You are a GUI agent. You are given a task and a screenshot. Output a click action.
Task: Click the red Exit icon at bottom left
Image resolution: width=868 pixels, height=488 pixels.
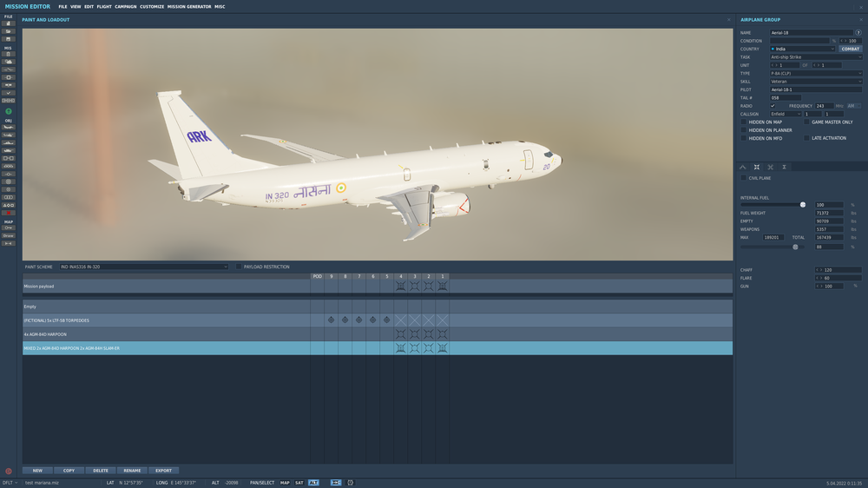tap(9, 472)
